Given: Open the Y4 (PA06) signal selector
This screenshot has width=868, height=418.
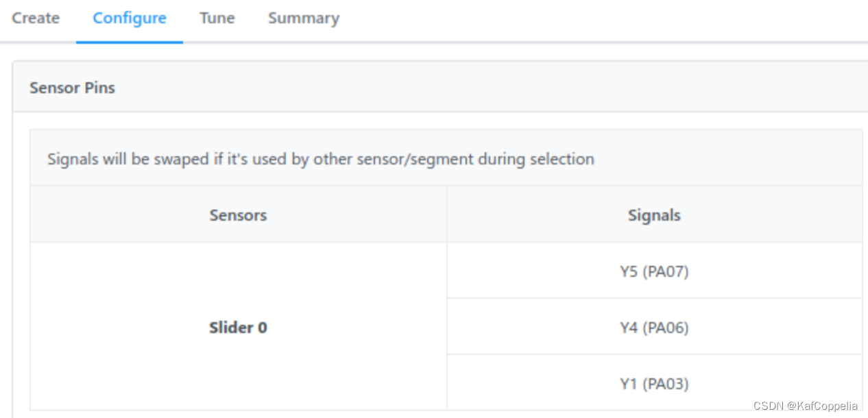Looking at the screenshot, I should (x=654, y=328).
